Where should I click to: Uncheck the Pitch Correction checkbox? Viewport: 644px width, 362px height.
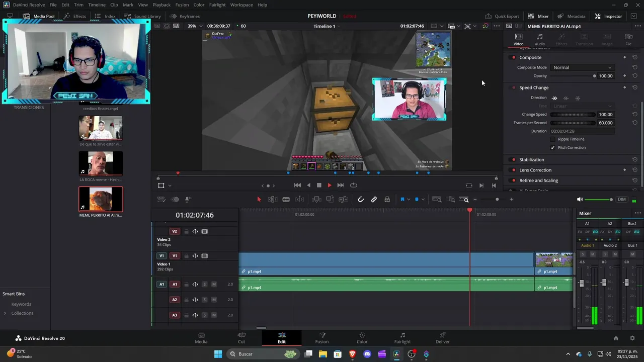pyautogui.click(x=552, y=147)
